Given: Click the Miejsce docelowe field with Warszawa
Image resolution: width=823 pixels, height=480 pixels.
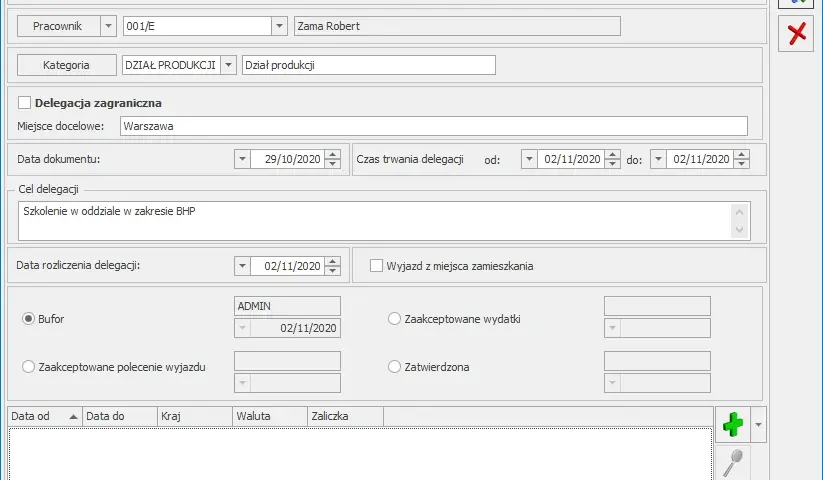Looking at the screenshot, I should click(434, 126).
